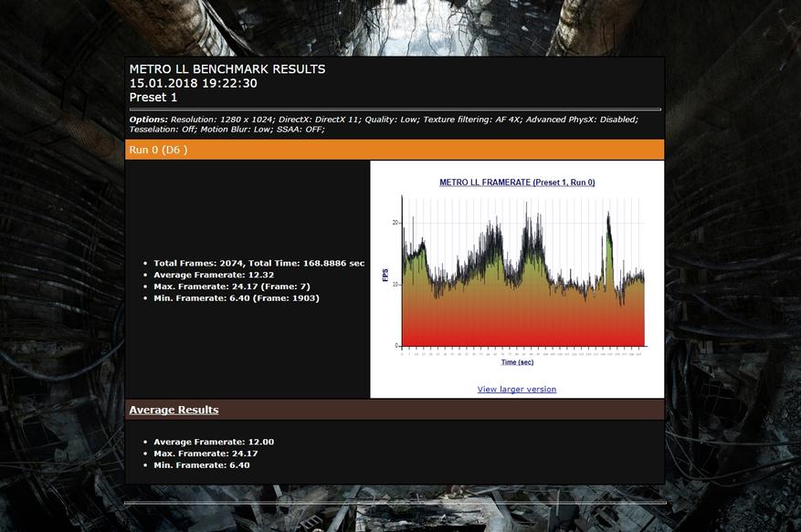Click Min. Framerate line showing Frame: 1903
This screenshot has width=801, height=532.
[x=236, y=298]
